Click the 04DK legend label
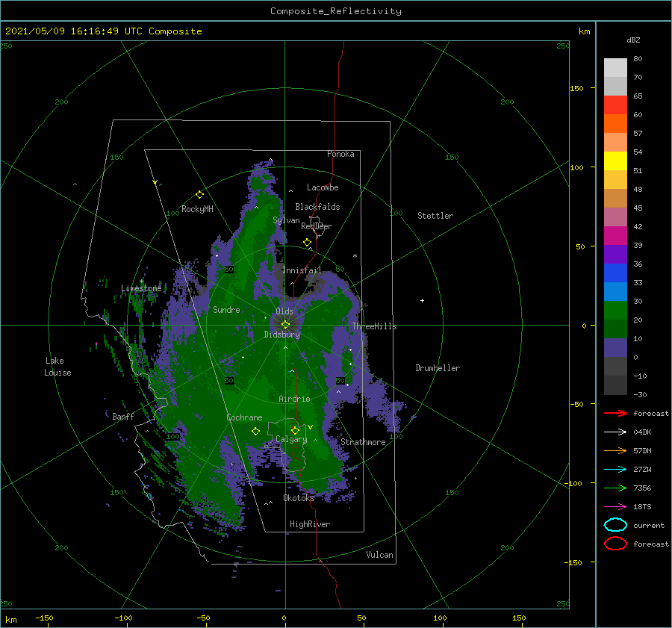Image resolution: width=672 pixels, height=628 pixels. (x=642, y=432)
